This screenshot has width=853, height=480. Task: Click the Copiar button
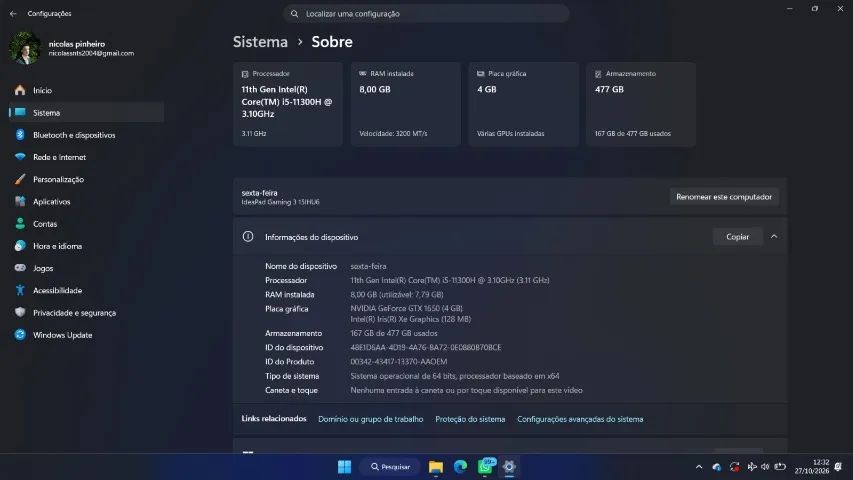(x=738, y=237)
